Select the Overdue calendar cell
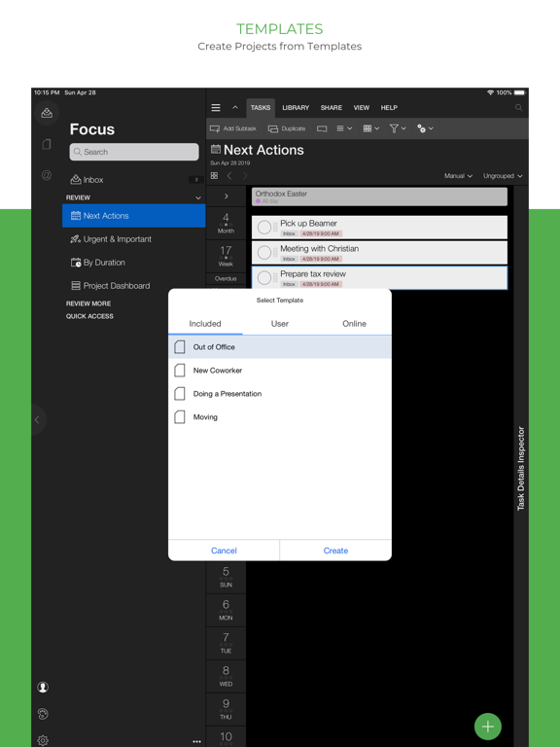560x747 pixels. [x=227, y=279]
